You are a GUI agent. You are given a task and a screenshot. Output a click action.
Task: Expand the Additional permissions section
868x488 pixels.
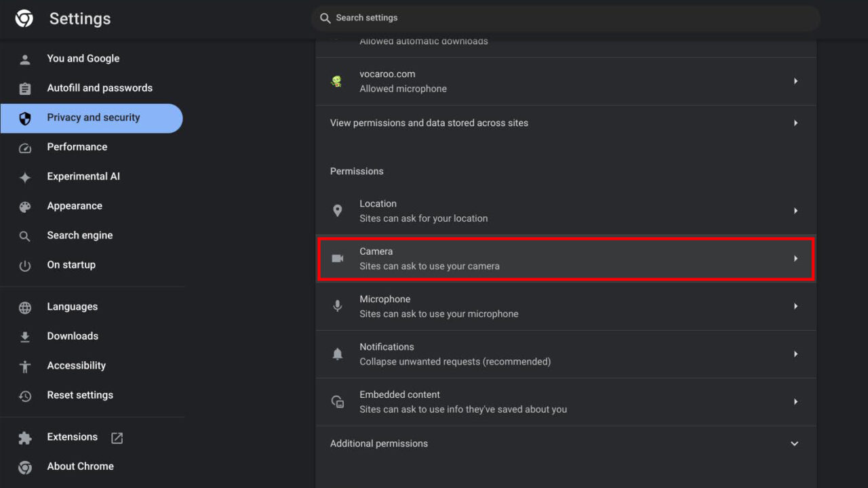[x=794, y=443]
